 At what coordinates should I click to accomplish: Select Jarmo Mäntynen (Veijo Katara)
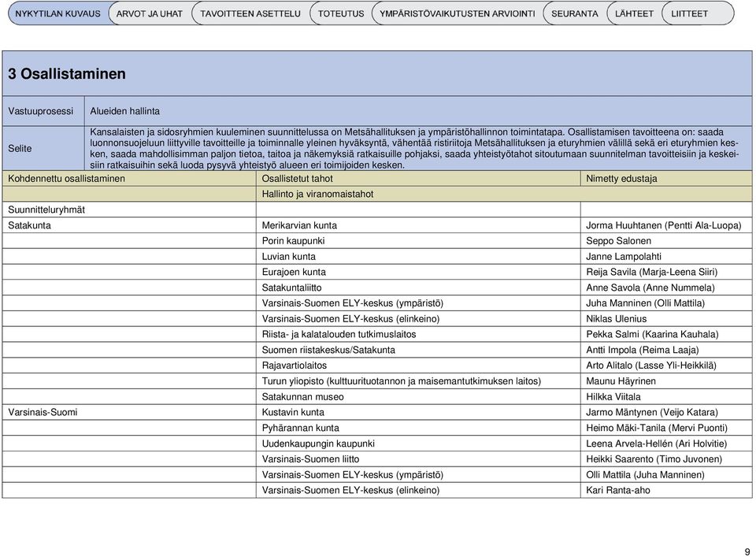click(x=666, y=412)
